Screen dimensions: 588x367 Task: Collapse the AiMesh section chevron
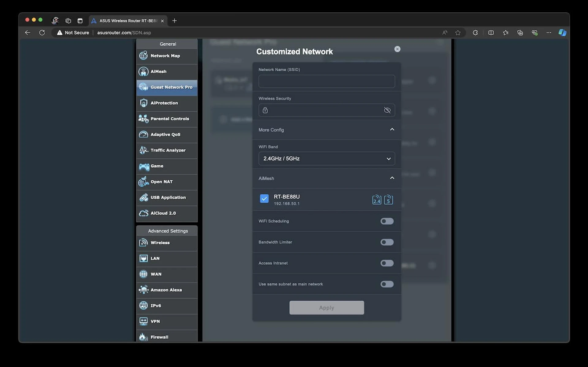point(392,178)
